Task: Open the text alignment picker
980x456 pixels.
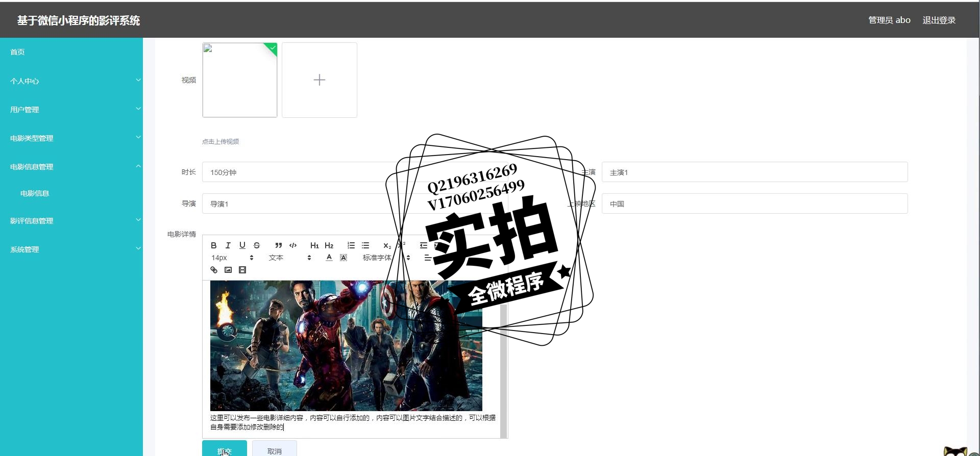Action: point(428,258)
